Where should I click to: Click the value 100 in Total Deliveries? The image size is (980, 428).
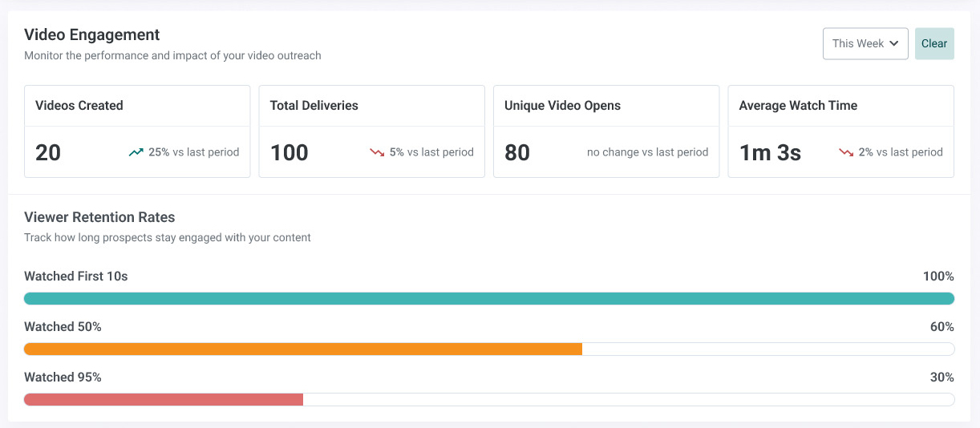pyautogui.click(x=290, y=152)
